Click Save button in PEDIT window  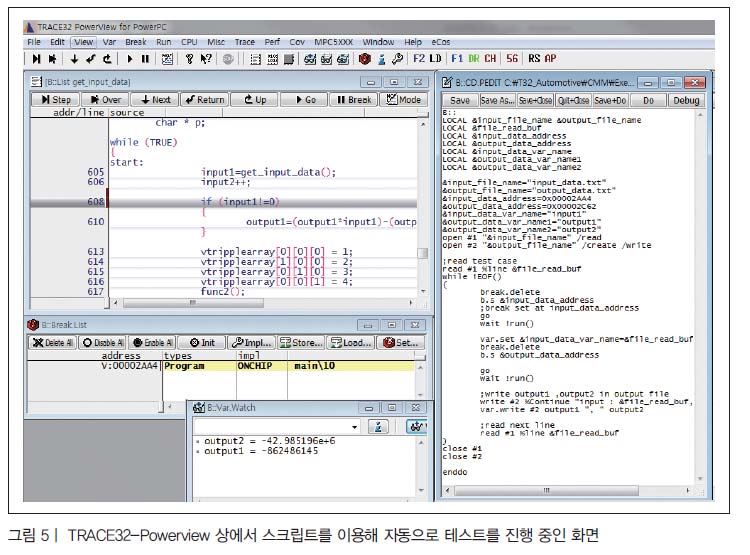pyautogui.click(x=460, y=100)
